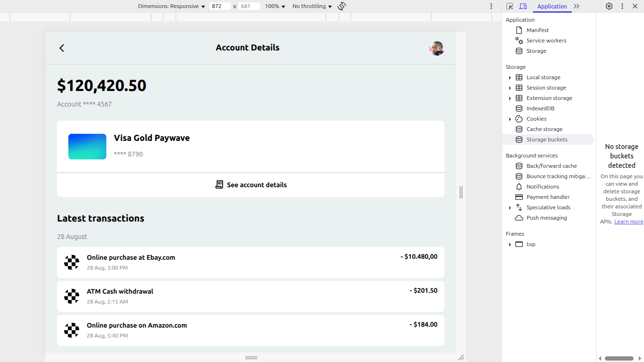This screenshot has height=362, width=644.
Task: Open the 100% zoom dropdown
Action: pos(275,6)
